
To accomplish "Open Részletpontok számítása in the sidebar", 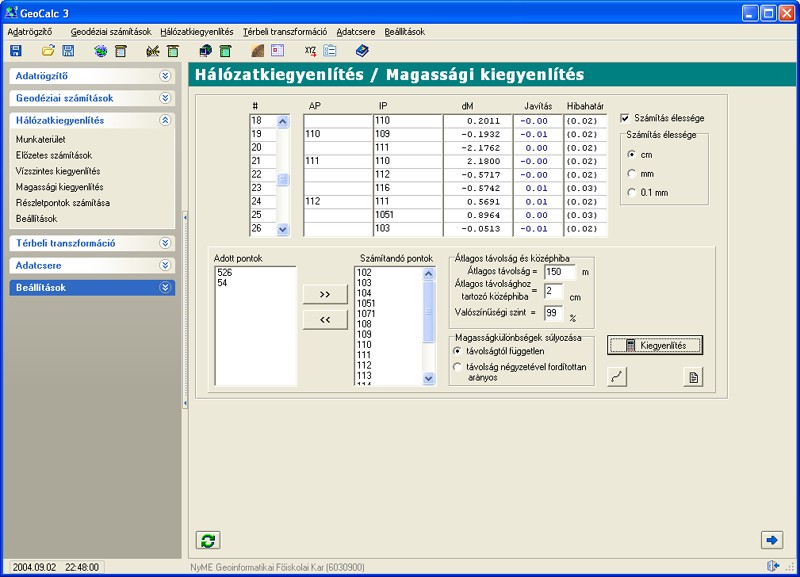I will pos(62,203).
